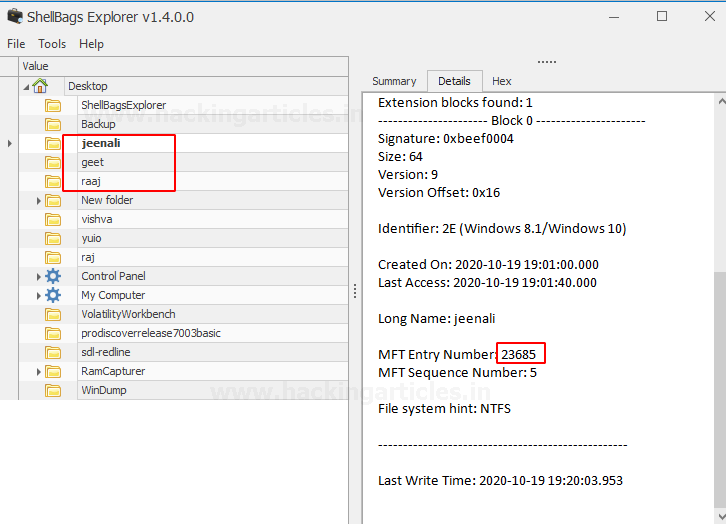Minimize the ShellBags Explorer window

(614, 17)
